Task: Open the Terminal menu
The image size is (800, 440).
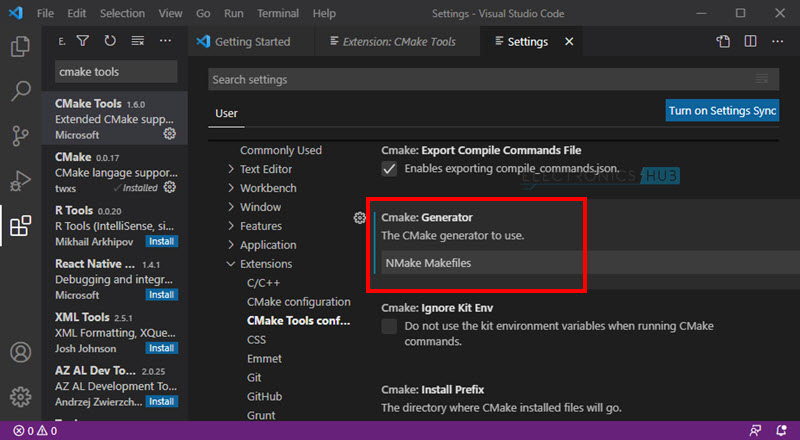Action: coord(277,14)
